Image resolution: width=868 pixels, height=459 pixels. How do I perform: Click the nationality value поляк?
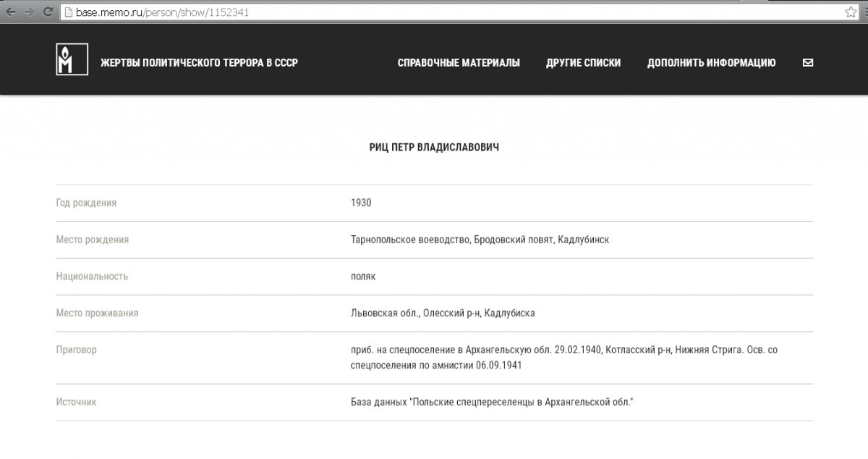point(363,277)
